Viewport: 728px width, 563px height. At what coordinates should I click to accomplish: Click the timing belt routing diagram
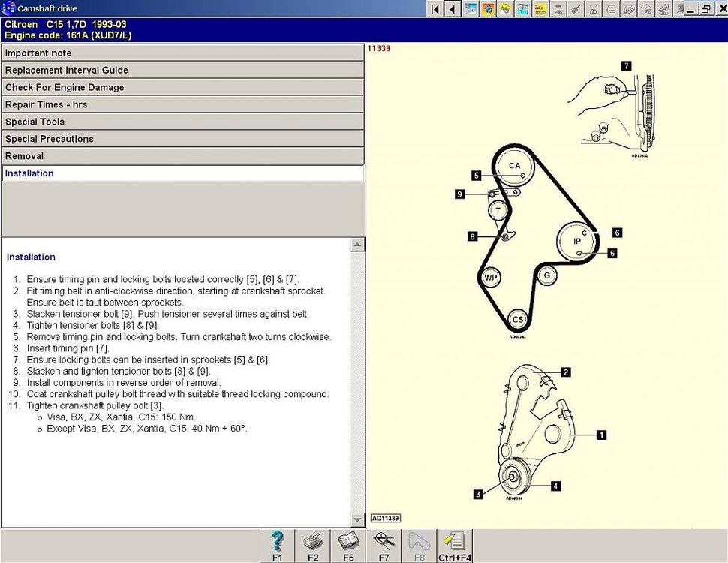[539, 239]
